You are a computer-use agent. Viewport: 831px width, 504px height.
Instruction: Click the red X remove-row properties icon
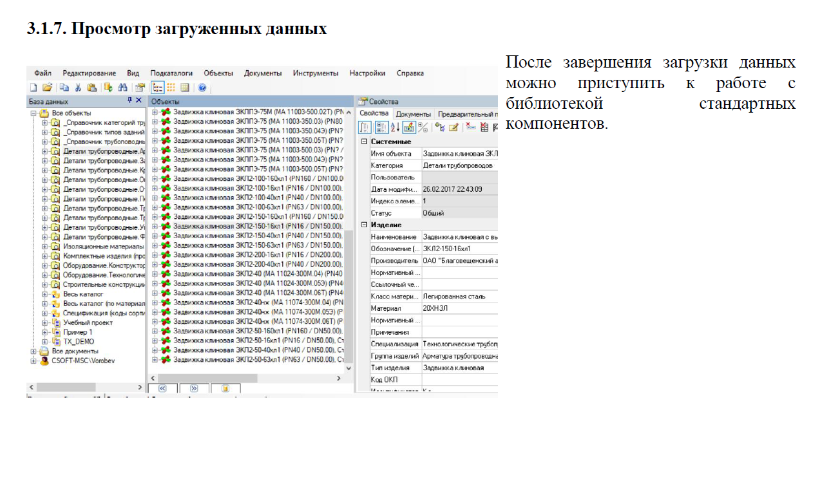point(471,127)
